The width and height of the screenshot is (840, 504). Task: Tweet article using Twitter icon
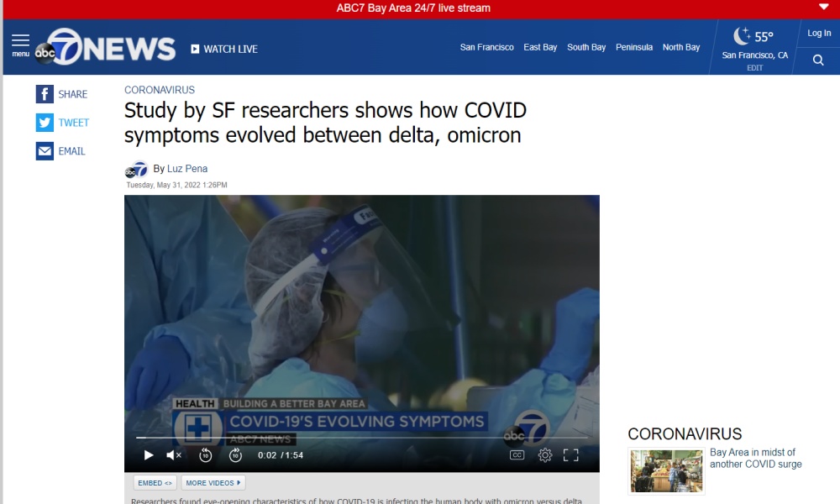tap(45, 123)
